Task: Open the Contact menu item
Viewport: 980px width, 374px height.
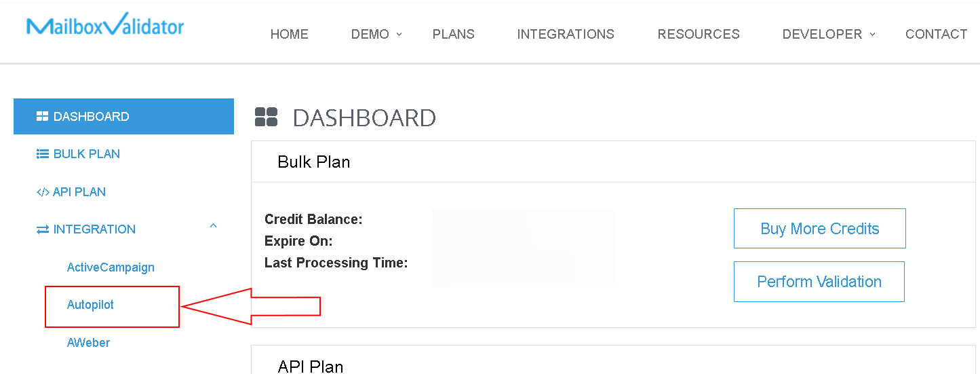Action: click(936, 34)
